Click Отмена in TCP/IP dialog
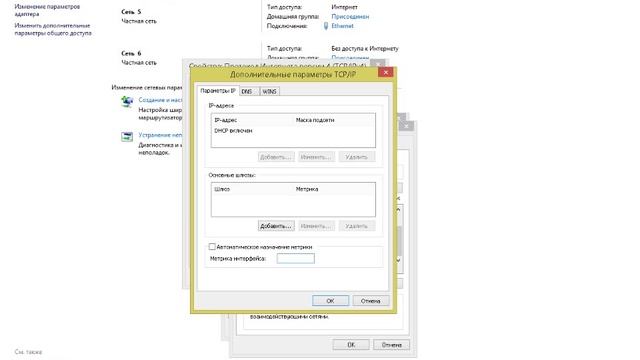Image resolution: width=640 pixels, height=360 pixels. point(371,301)
